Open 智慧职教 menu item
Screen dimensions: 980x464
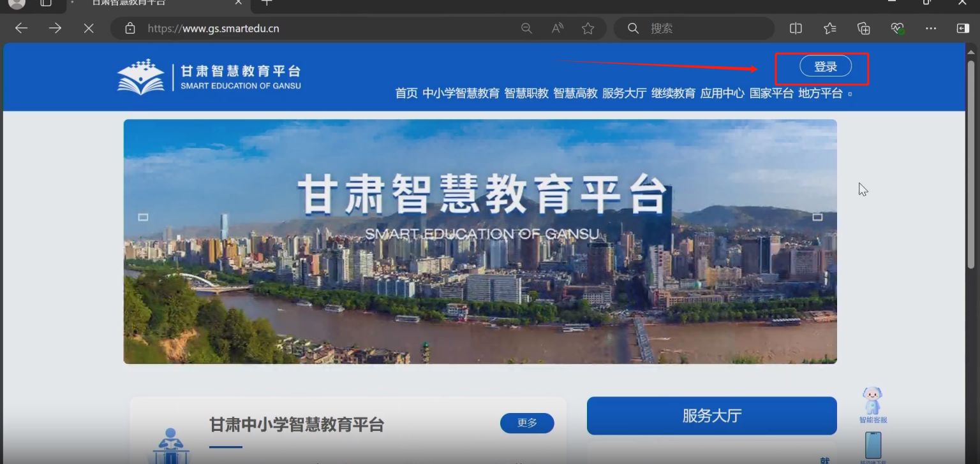point(526,93)
